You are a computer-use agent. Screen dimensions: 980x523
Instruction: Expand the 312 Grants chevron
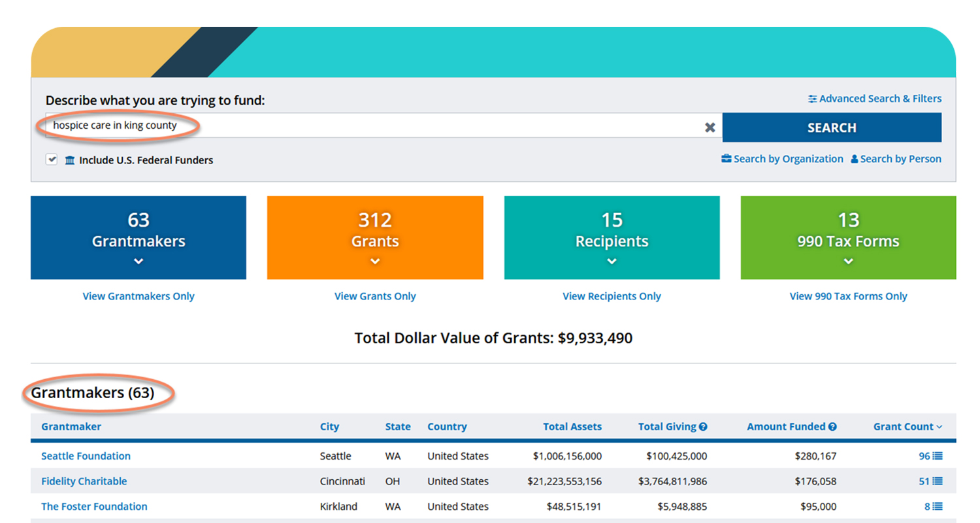click(x=374, y=261)
